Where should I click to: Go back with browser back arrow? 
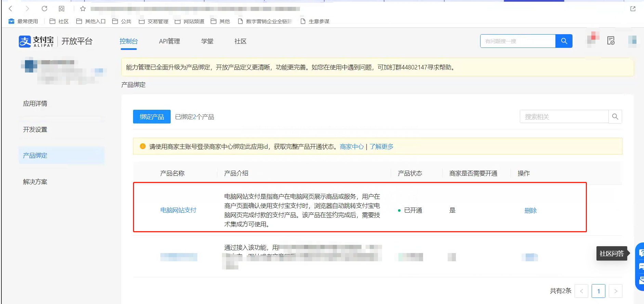pos(10,9)
